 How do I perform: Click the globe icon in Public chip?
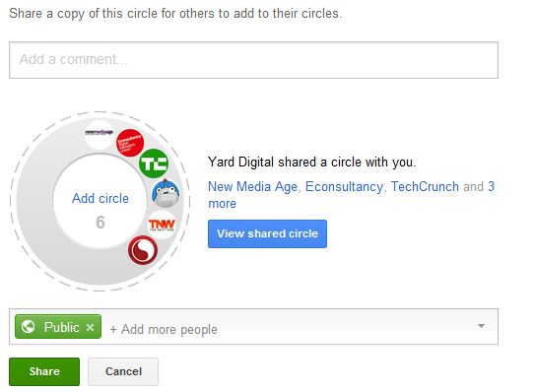click(28, 327)
